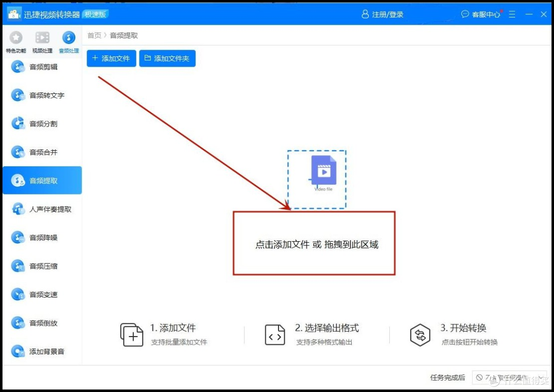Click the 音频变速 sidebar icon
Viewport: 554px width, 392px height.
[17, 294]
